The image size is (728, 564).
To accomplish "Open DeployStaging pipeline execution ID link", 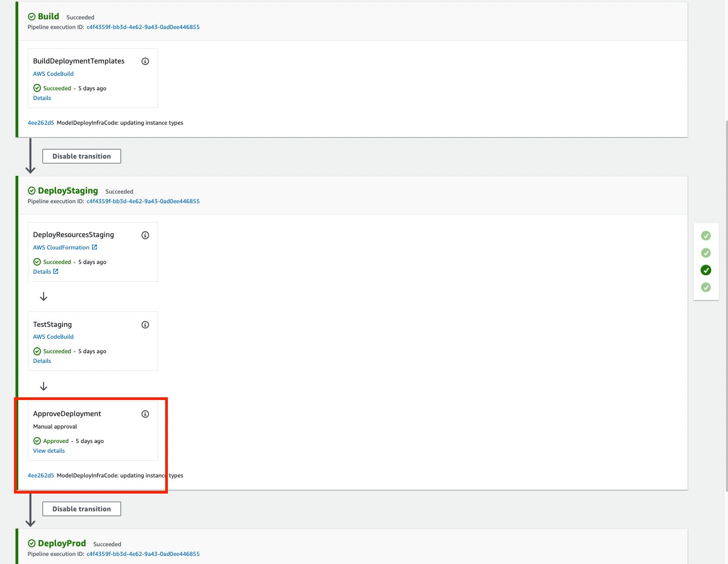I will (x=143, y=201).
